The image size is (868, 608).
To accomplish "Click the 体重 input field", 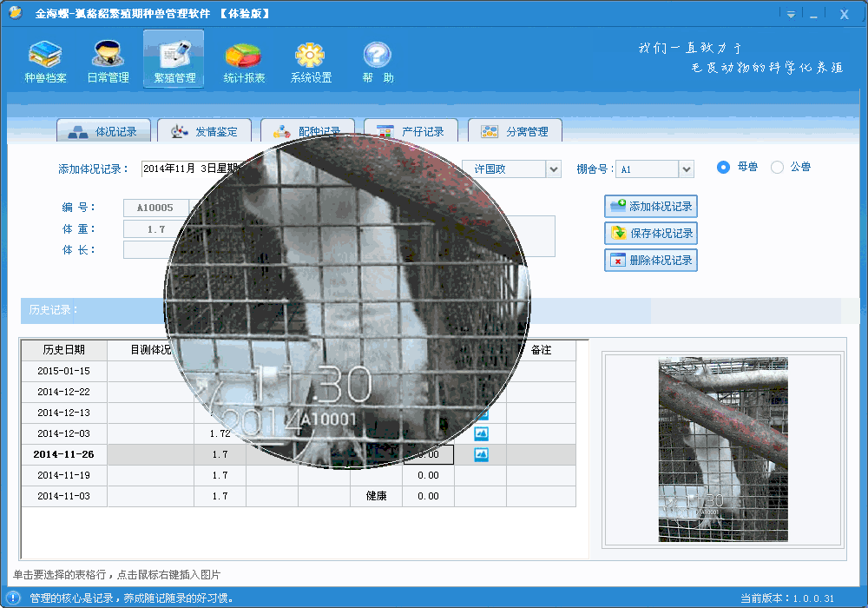I will [156, 229].
